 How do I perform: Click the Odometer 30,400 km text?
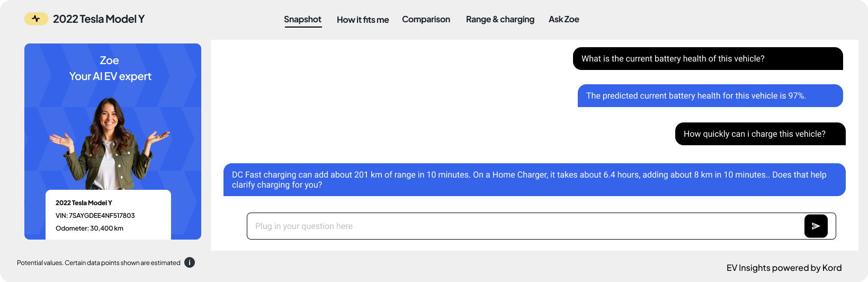(x=90, y=228)
